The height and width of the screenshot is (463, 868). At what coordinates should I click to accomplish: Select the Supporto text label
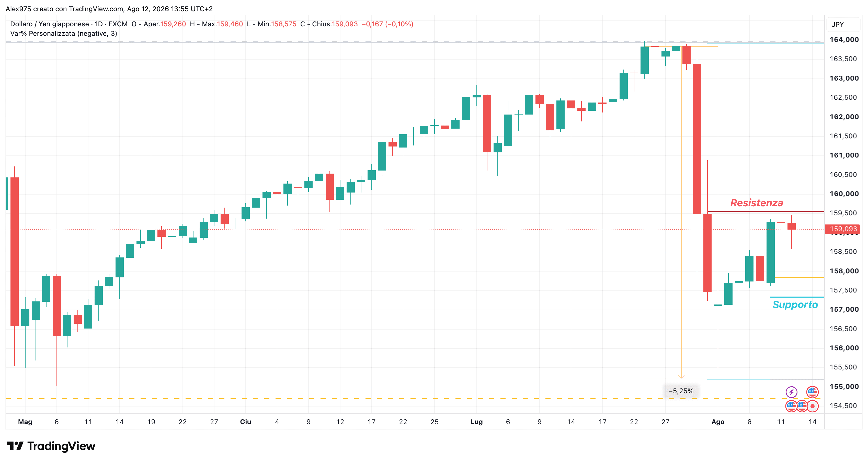[x=795, y=305]
